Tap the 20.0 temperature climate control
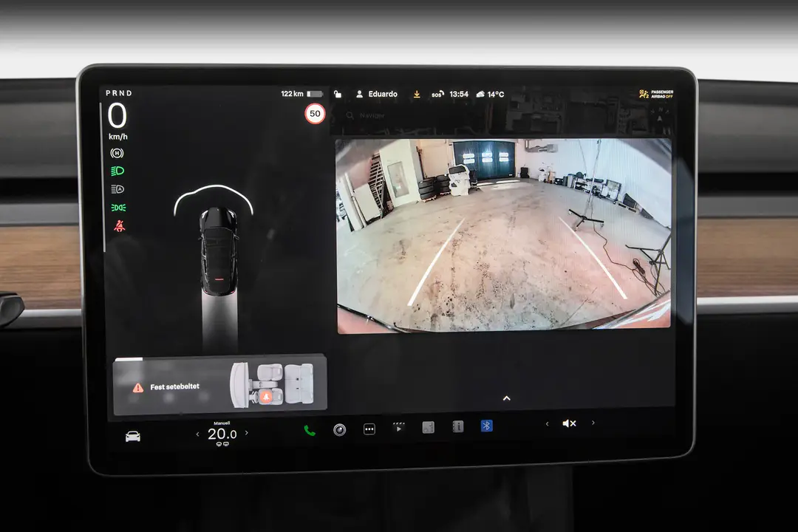The height and width of the screenshot is (532, 798). click(222, 434)
